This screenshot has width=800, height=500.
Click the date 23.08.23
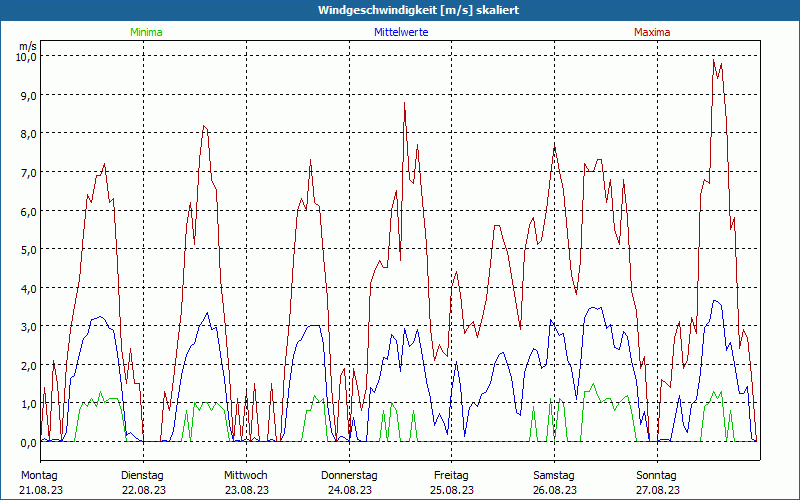coord(246,490)
